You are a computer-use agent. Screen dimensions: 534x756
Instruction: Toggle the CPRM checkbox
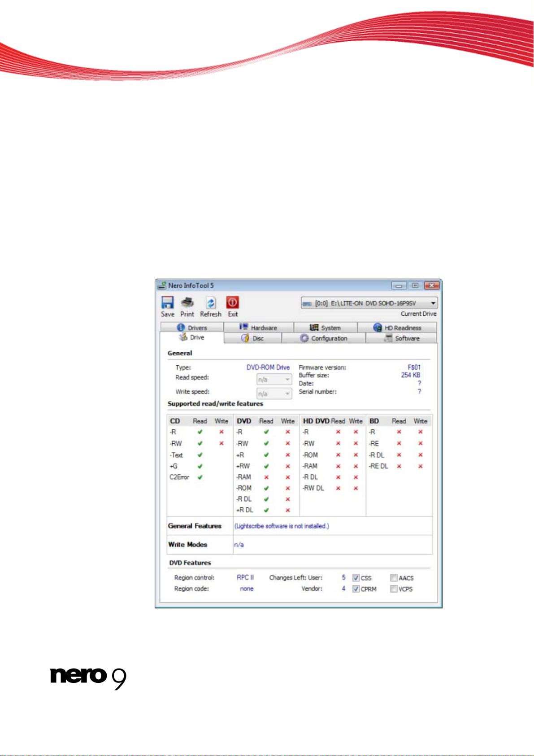pyautogui.click(x=356, y=589)
